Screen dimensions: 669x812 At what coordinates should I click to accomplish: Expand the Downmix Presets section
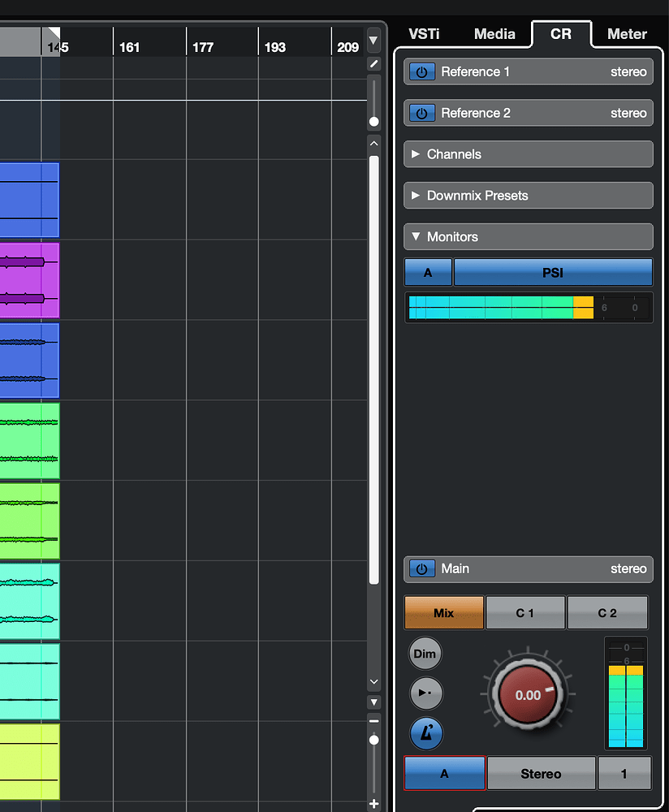pos(528,195)
